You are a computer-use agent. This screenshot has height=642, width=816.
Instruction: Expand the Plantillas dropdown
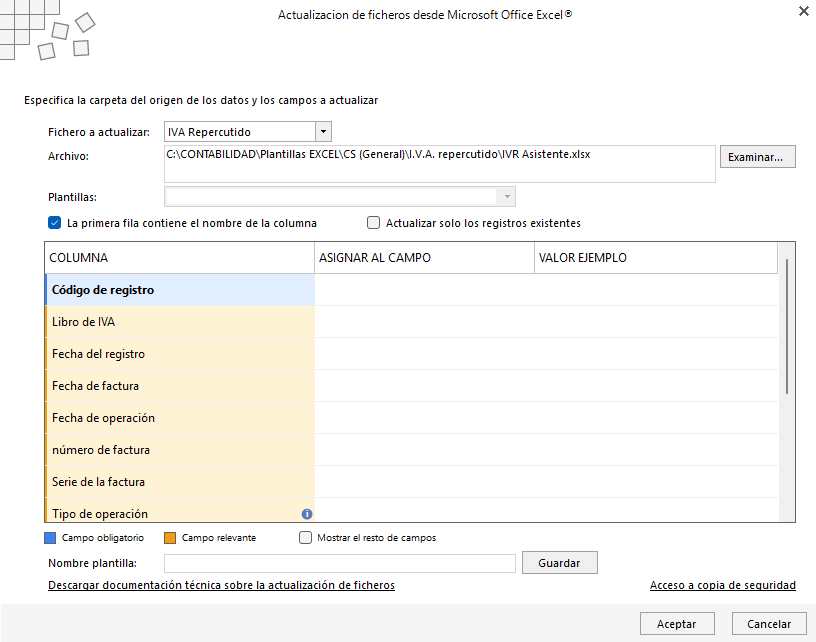507,197
